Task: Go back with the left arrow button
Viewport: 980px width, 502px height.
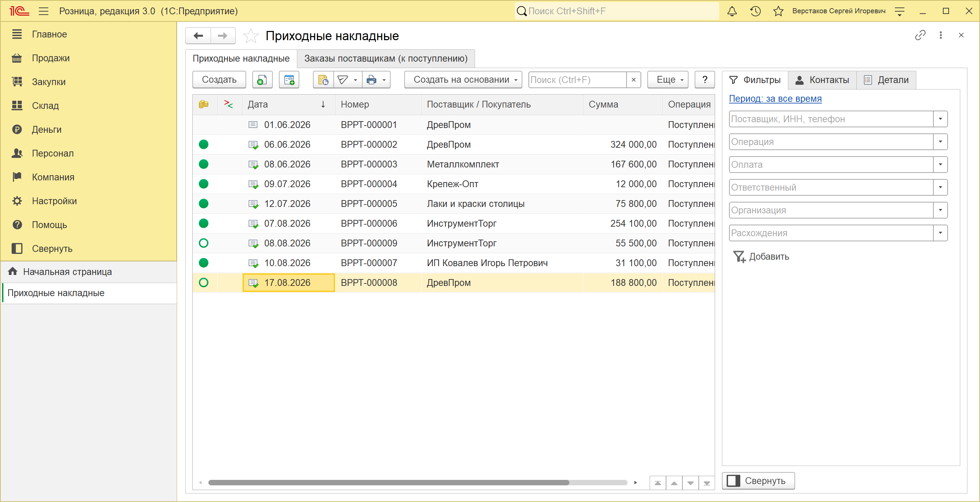Action: (x=198, y=36)
